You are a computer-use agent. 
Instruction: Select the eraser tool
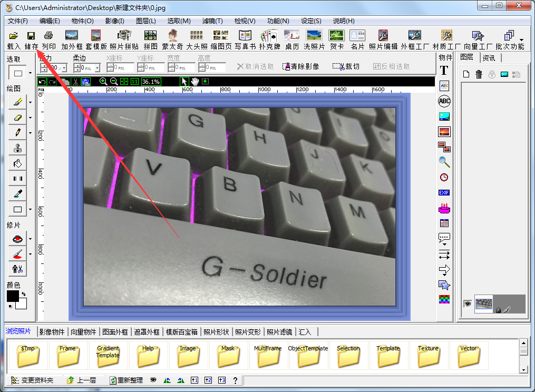(x=18, y=117)
